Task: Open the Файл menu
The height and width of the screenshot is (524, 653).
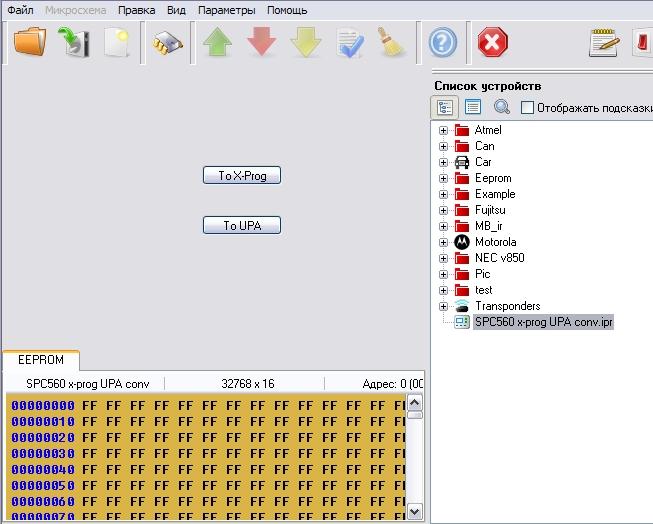Action: (19, 10)
